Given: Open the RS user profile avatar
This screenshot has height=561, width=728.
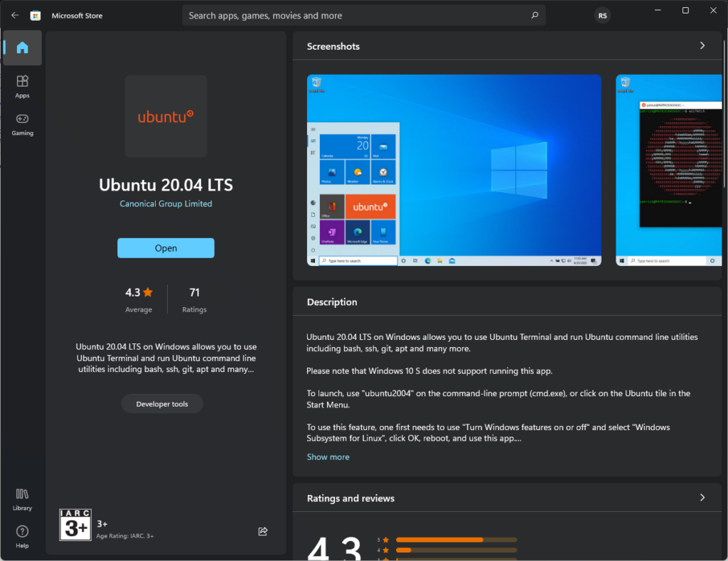Looking at the screenshot, I should [x=602, y=16].
